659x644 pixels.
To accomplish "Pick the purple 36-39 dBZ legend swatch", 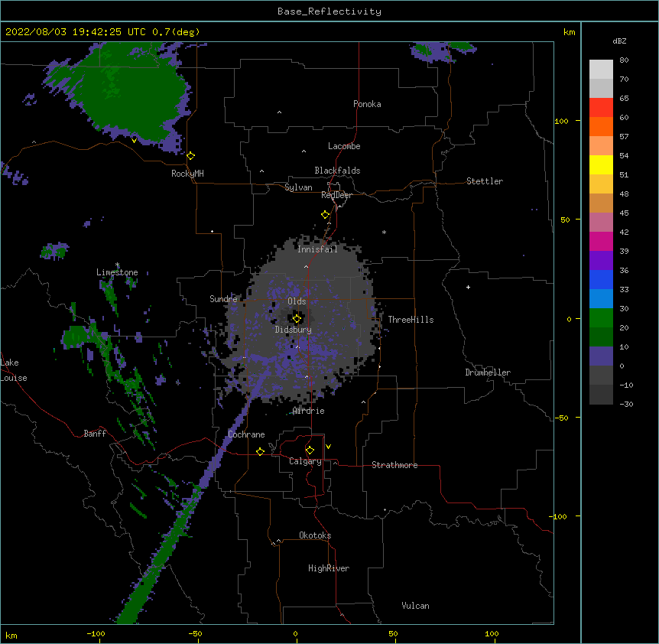I will coord(601,261).
